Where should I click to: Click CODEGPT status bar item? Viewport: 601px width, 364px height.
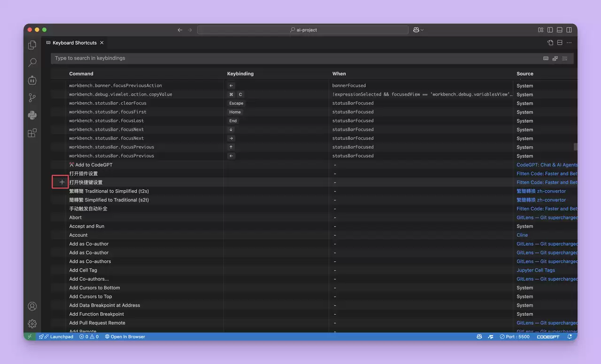tap(548, 337)
